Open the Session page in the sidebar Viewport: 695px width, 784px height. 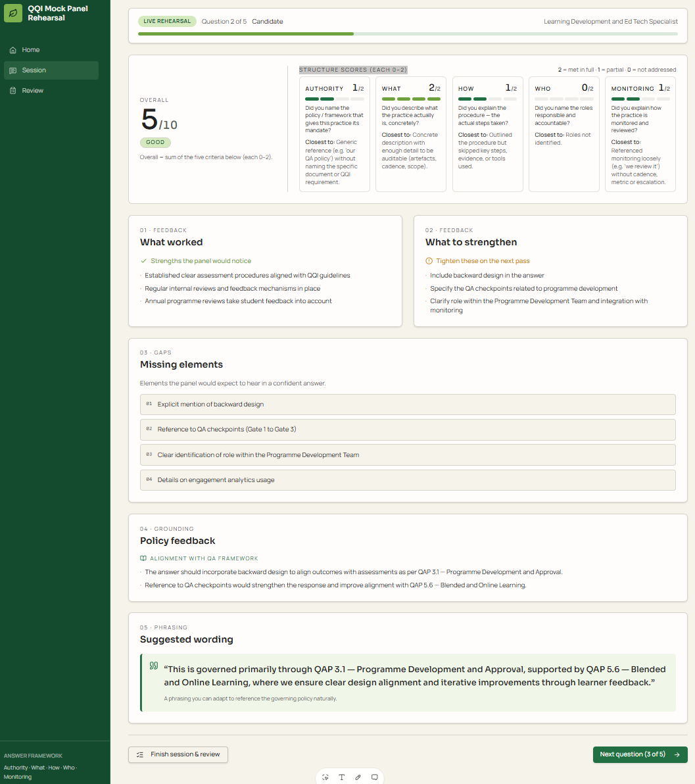tap(51, 70)
